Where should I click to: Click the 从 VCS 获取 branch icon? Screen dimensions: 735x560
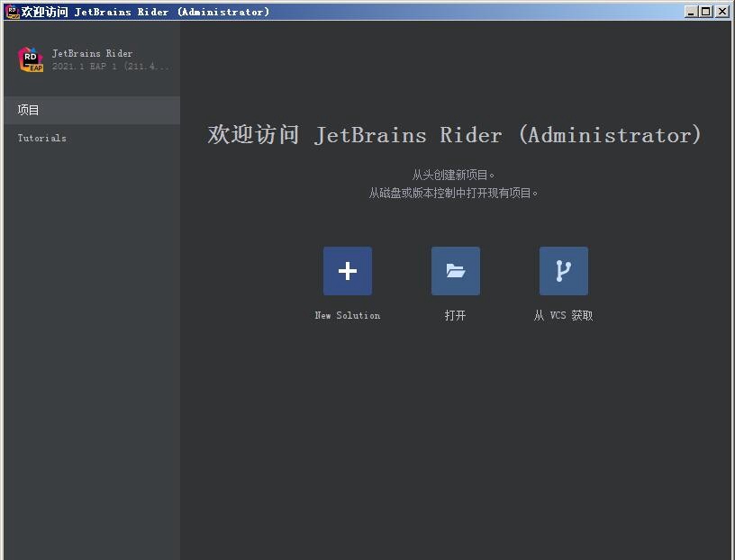coord(564,271)
